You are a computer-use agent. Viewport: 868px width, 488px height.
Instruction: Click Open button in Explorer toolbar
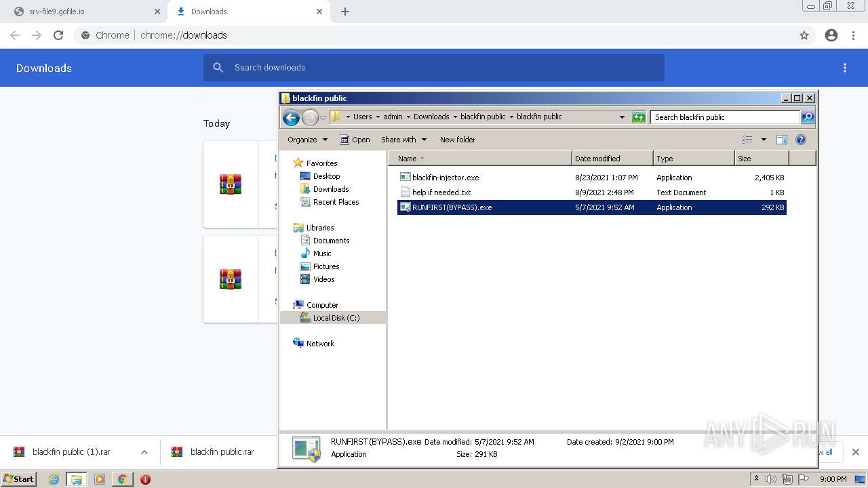(x=355, y=140)
